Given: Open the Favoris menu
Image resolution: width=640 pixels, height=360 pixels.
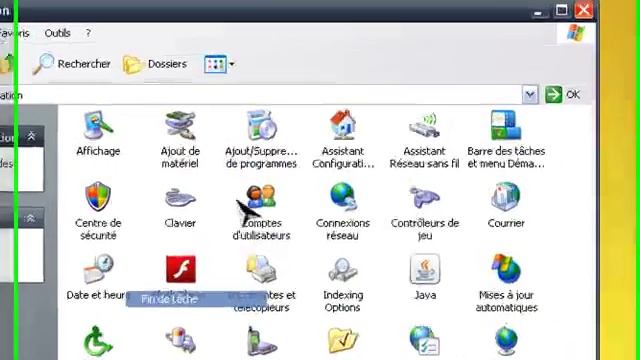Looking at the screenshot, I should [15, 33].
